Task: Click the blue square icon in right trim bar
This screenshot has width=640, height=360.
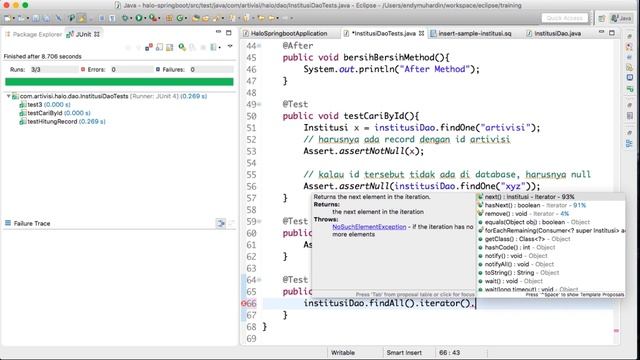Action: pyautogui.click(x=629, y=77)
